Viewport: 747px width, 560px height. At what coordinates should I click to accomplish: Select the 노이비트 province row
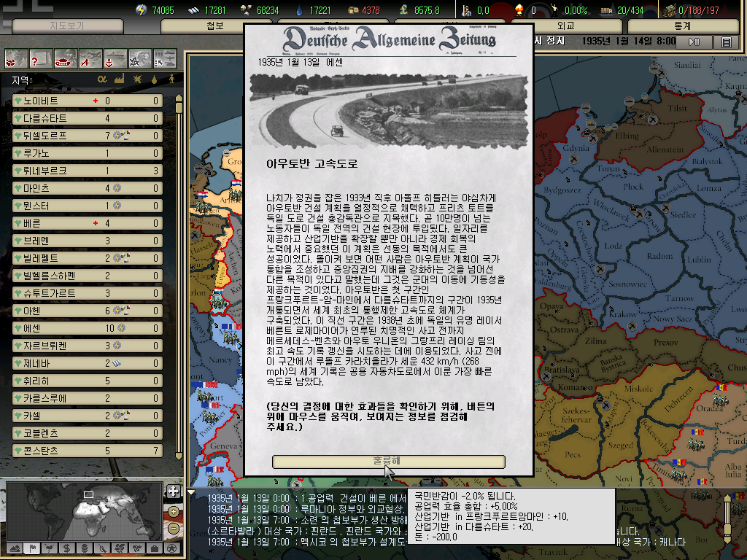click(88, 101)
